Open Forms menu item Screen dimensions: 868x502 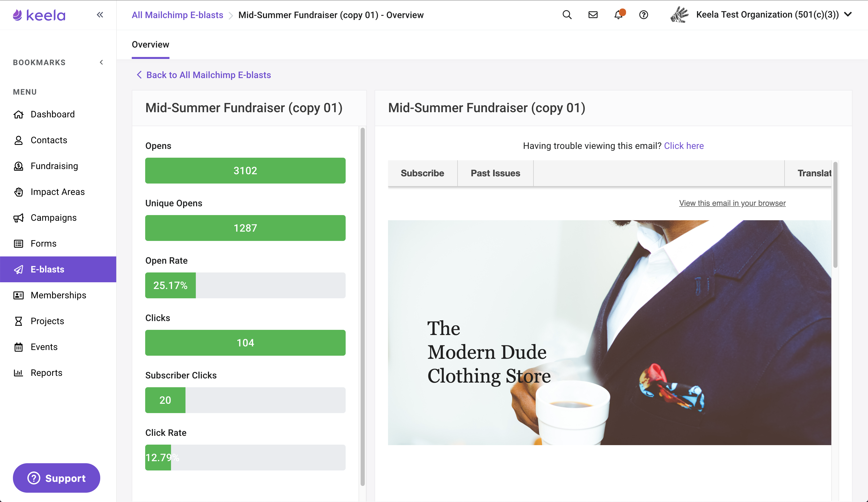coord(58,244)
